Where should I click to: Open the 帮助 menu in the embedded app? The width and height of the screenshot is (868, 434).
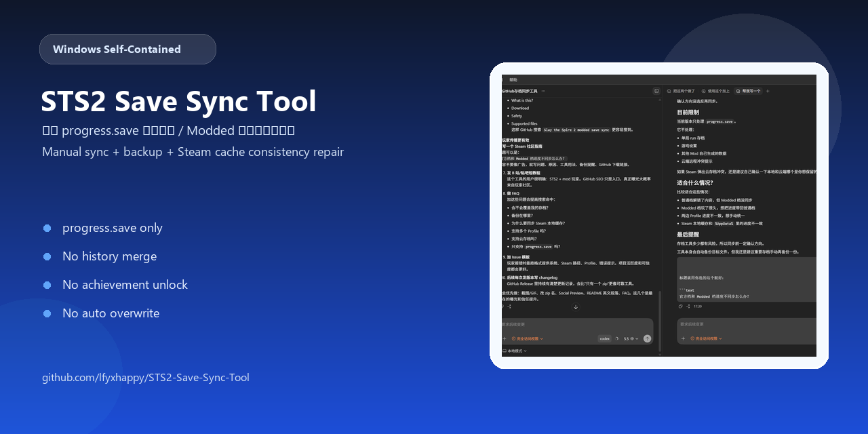click(x=513, y=79)
